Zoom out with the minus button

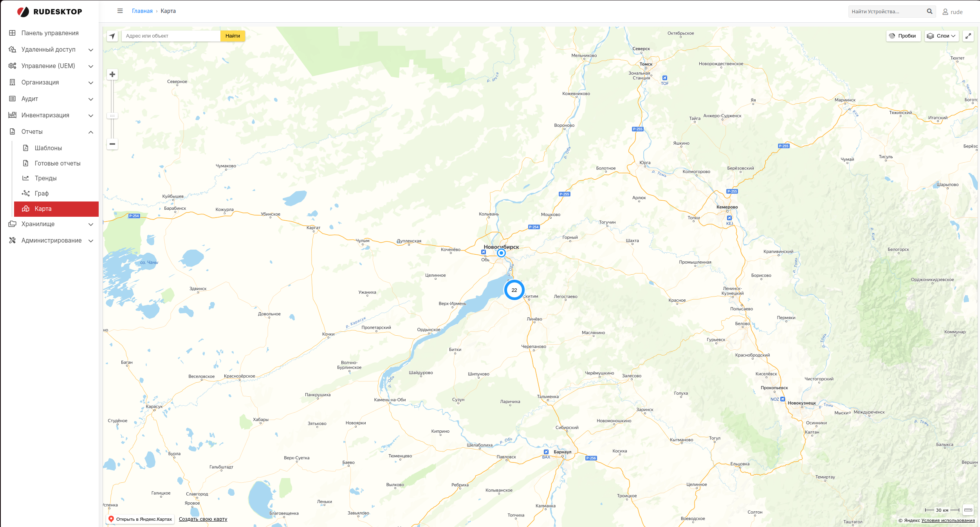(x=112, y=144)
